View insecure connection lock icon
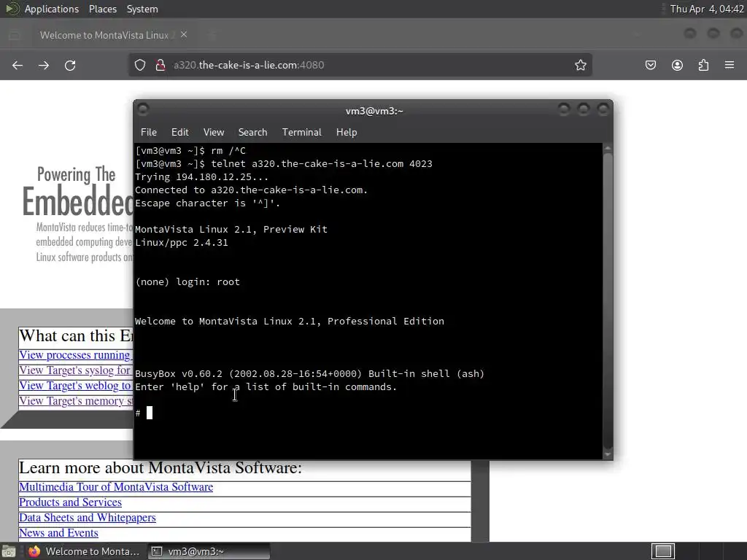The height and width of the screenshot is (560, 747). pos(160,65)
